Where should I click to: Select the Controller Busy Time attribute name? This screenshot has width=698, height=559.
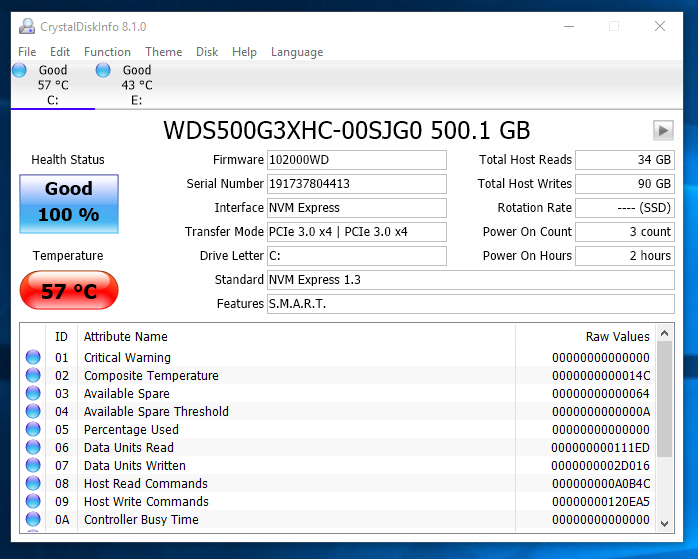click(141, 519)
